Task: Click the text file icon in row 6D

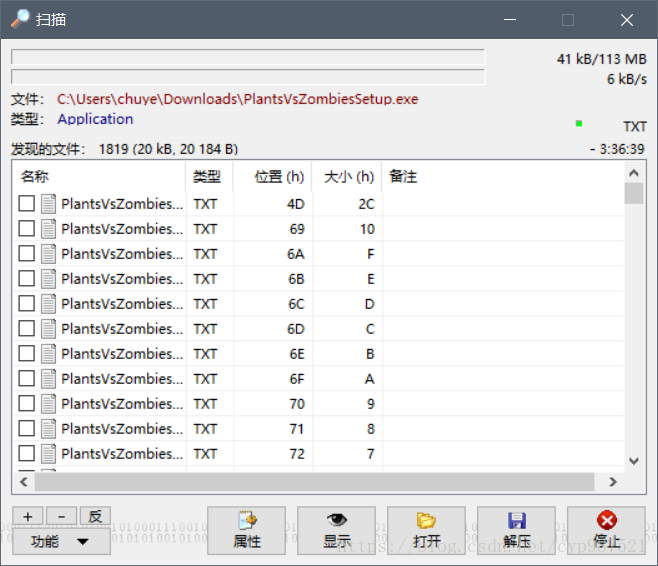Action: [48, 329]
